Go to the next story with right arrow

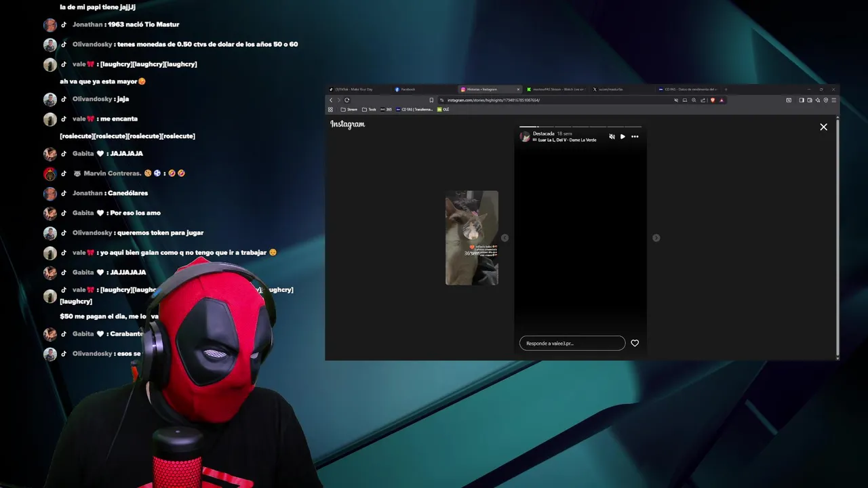pyautogui.click(x=656, y=238)
